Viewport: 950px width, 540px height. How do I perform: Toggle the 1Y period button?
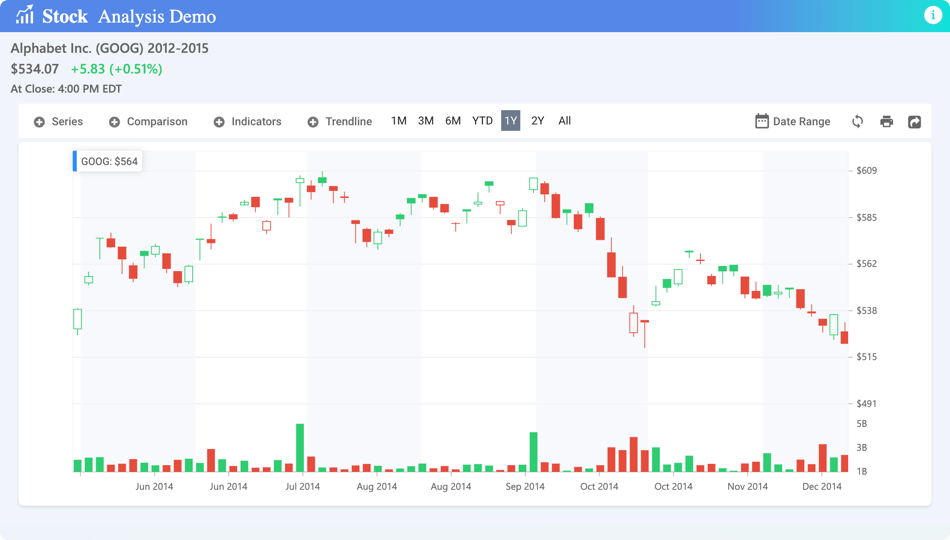[510, 121]
